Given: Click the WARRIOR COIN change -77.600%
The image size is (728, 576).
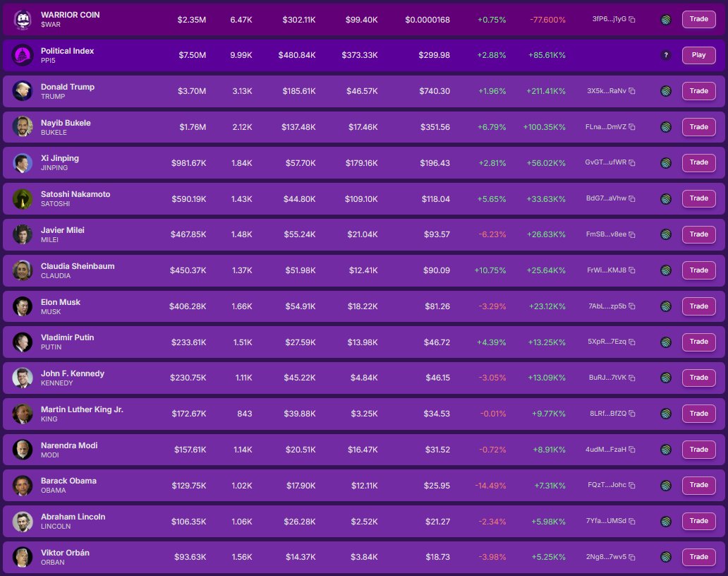Looking at the screenshot, I should [548, 20].
